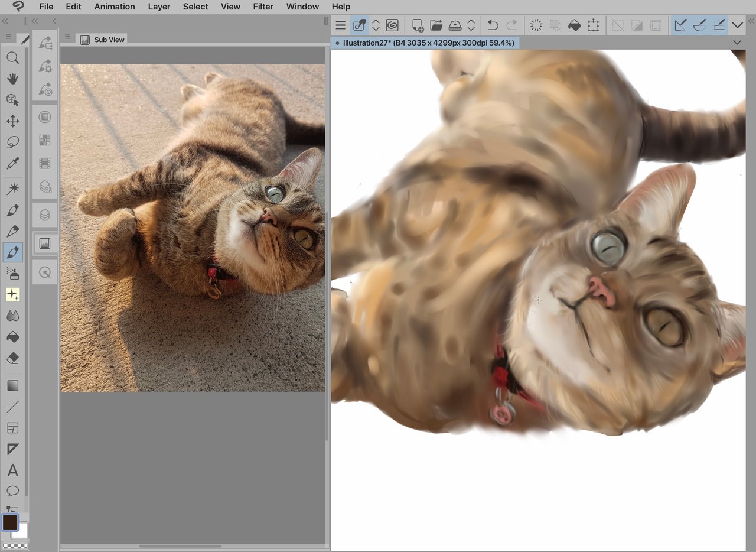Open the Filter menu

click(263, 7)
